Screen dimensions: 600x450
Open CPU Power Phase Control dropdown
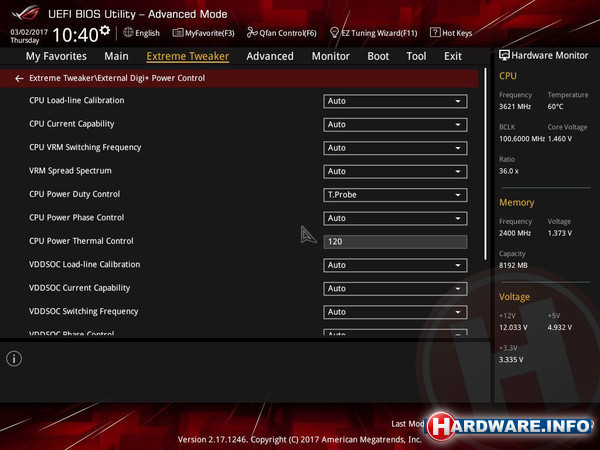[395, 218]
